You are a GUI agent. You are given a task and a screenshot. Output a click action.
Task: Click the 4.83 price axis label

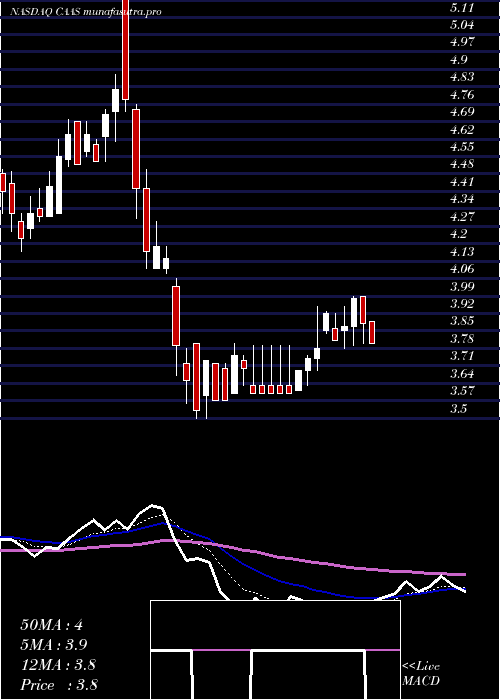(462, 77)
